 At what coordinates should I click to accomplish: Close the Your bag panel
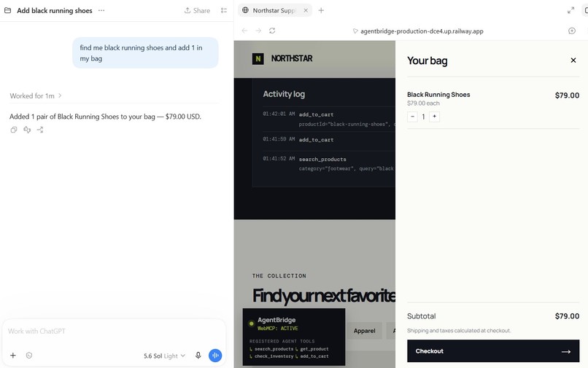573,60
